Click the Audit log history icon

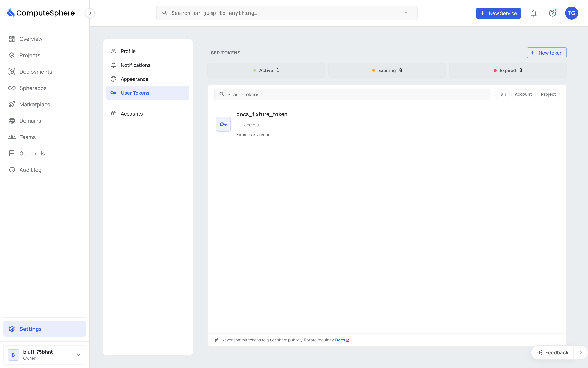[12, 170]
